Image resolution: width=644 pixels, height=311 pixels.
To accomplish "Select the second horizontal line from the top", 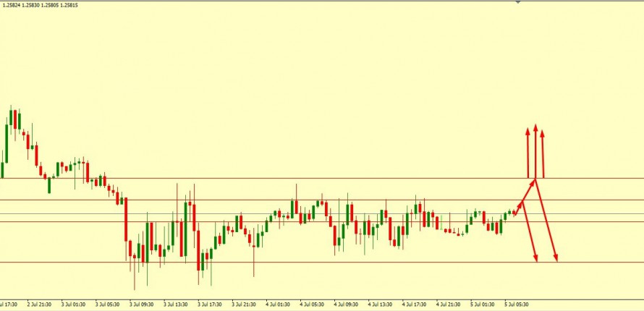I will coord(289,200).
